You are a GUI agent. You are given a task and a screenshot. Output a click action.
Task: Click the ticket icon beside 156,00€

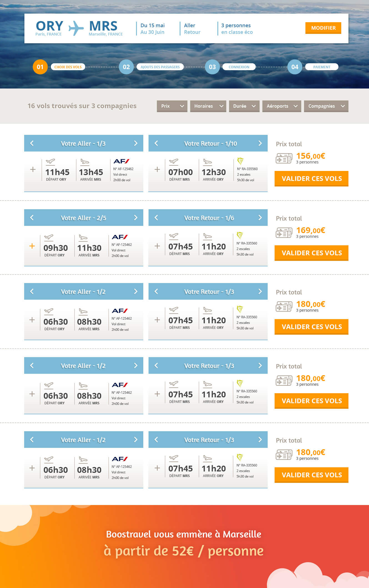(284, 158)
